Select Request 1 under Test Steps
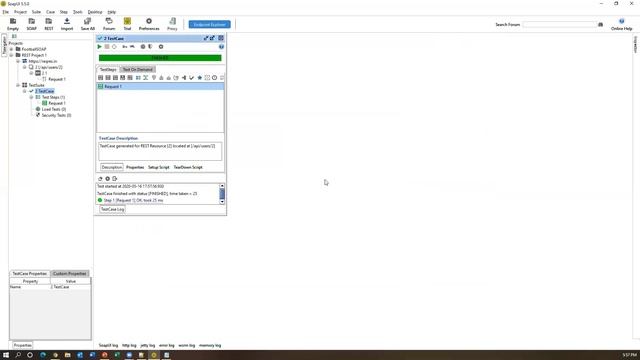Viewport: 640px width, 360px height. (56, 103)
